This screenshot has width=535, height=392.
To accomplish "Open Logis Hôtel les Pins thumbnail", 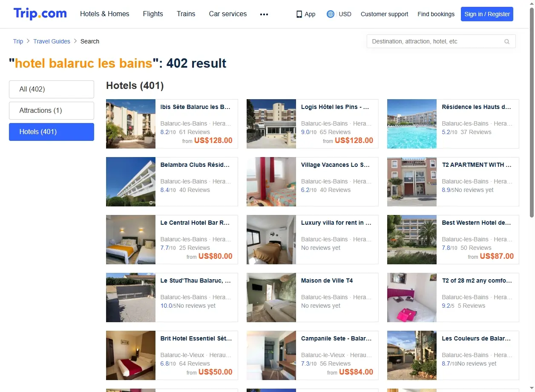I will [271, 124].
